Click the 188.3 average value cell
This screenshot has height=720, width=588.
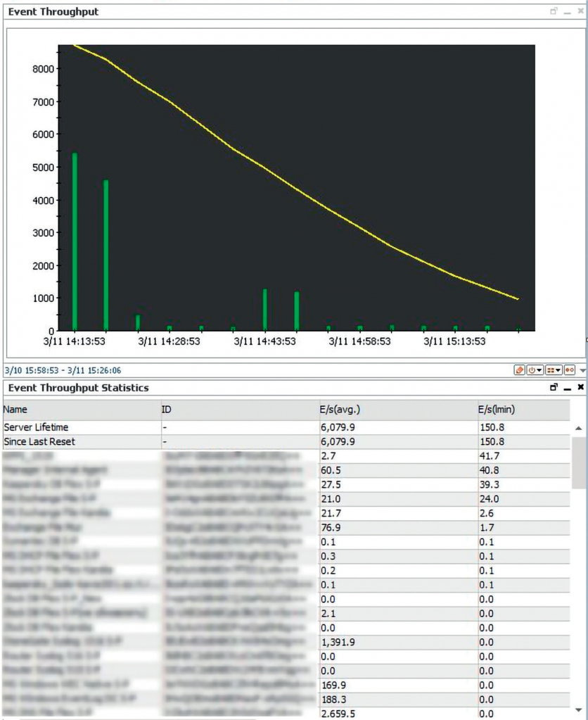(x=398, y=700)
